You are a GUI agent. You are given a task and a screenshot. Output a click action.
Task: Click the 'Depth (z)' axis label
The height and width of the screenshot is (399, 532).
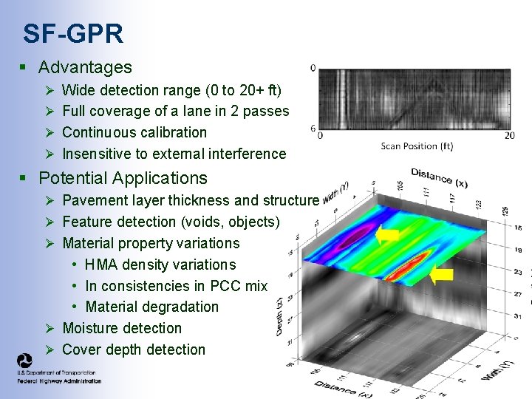tap(279, 317)
